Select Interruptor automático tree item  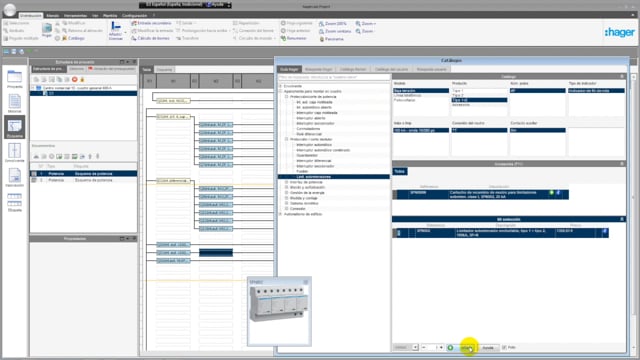coord(314,144)
